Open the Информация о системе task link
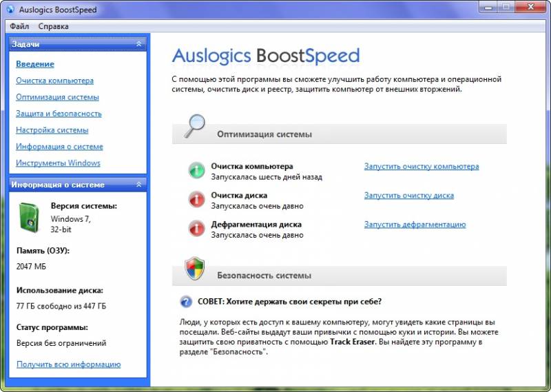Viewport: 551px width, 392px height. [x=59, y=147]
